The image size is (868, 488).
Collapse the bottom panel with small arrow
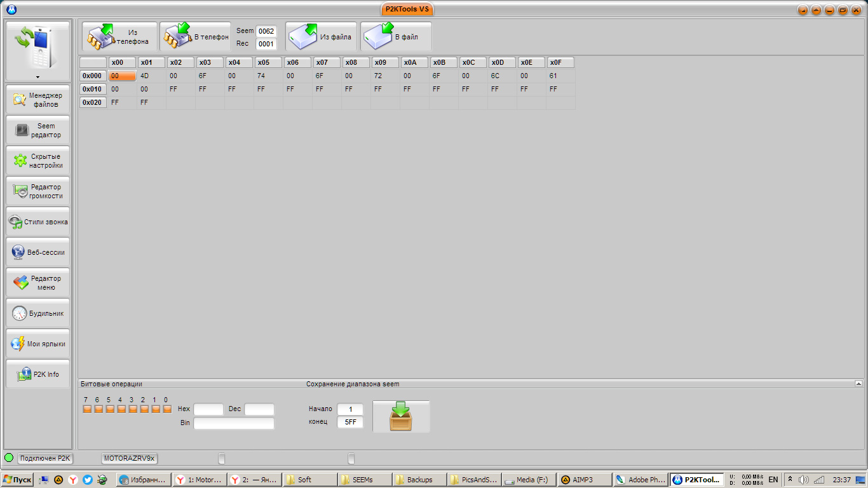(858, 384)
